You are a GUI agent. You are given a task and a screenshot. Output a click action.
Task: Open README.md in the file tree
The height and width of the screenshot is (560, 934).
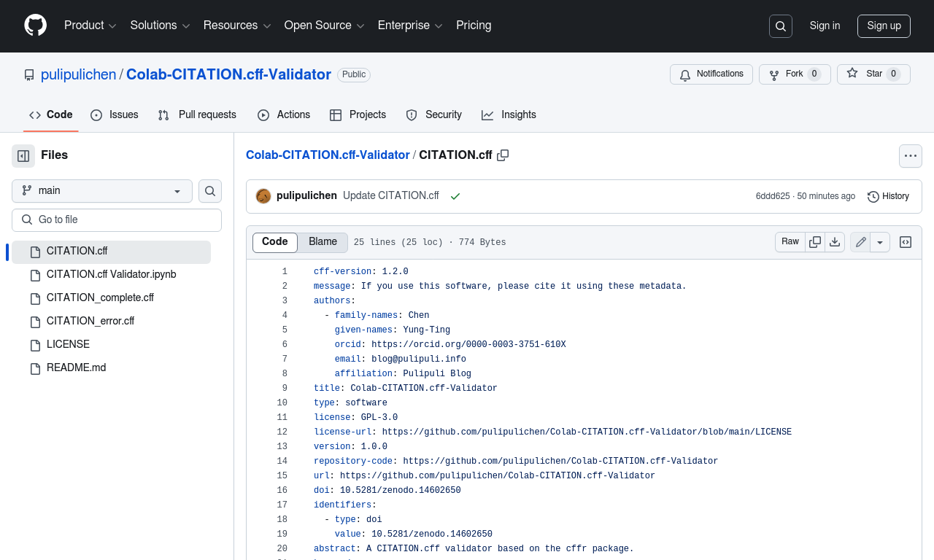[111, 368]
